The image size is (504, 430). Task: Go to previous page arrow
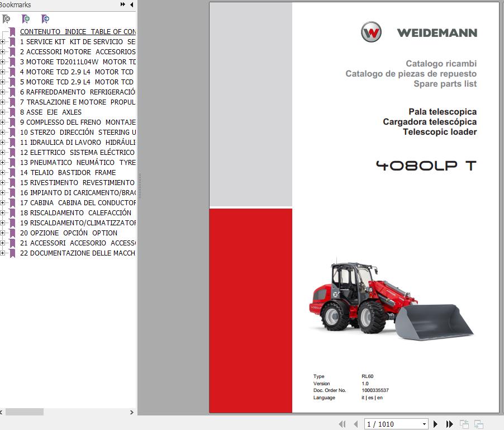point(355,424)
